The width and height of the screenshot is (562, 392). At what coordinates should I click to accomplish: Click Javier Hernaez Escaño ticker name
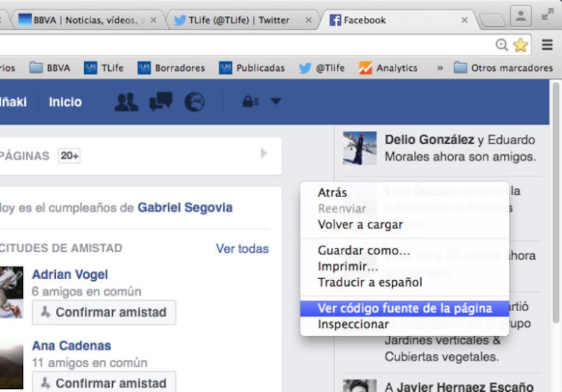(465, 387)
